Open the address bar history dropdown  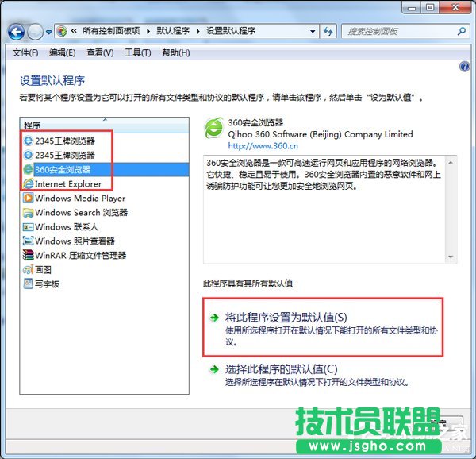click(x=313, y=31)
